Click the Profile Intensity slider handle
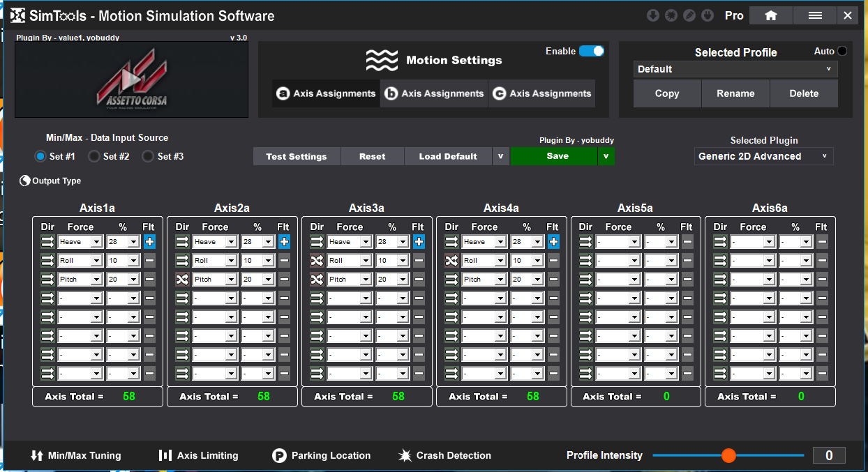Image resolution: width=868 pixels, height=472 pixels. [x=728, y=455]
